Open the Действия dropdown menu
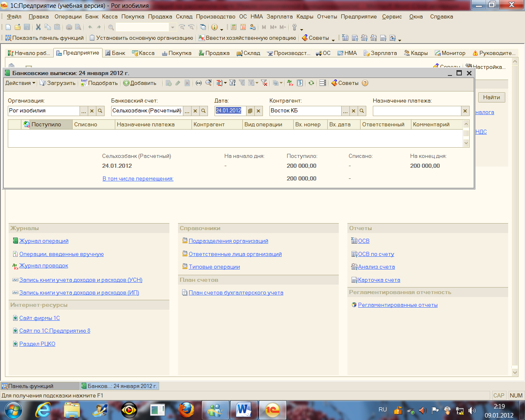Image resolution: width=525 pixels, height=420 pixels. click(20, 83)
